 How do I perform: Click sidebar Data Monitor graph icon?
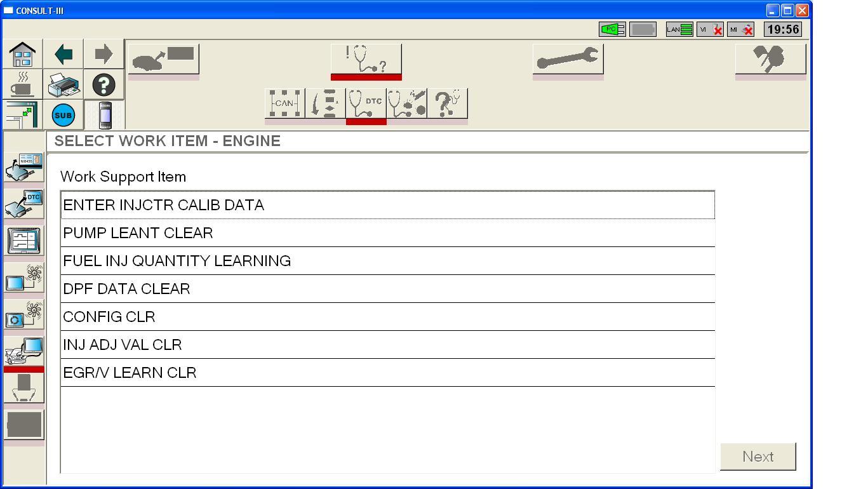click(x=23, y=241)
